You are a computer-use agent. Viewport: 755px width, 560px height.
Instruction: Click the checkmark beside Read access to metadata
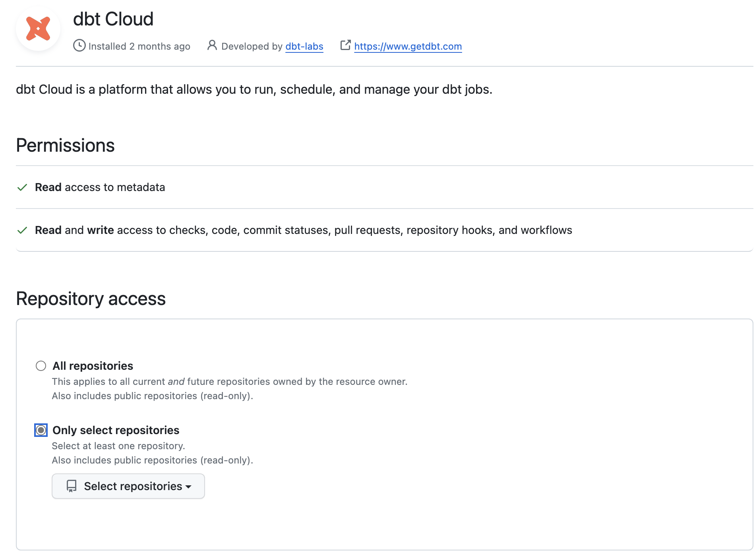[x=22, y=187]
